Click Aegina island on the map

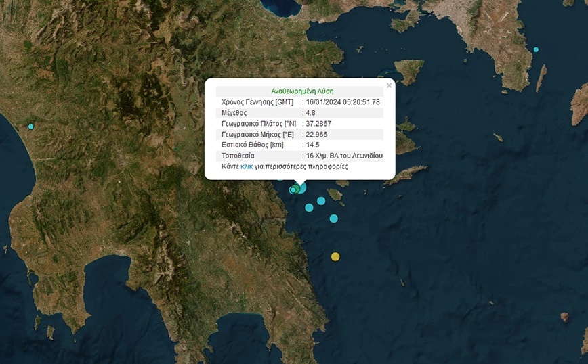(x=409, y=70)
